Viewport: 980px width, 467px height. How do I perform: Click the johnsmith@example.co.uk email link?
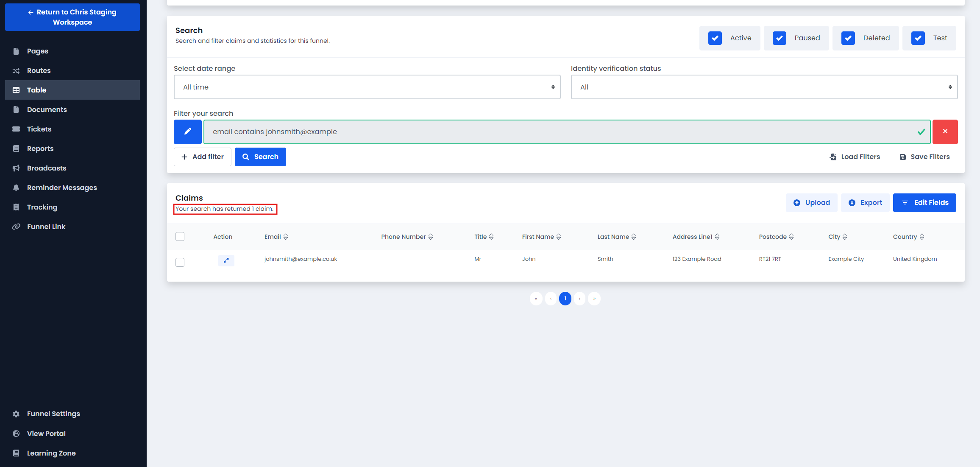[x=301, y=259]
